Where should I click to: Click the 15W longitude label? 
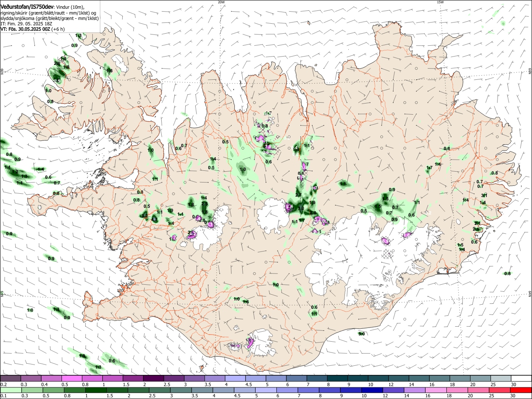coord(440,2)
